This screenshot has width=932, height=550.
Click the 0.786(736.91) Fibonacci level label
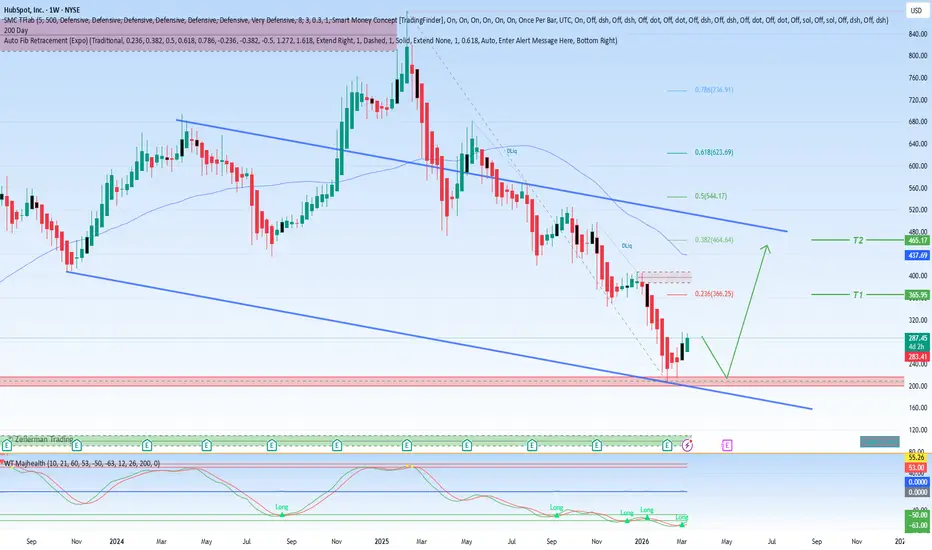[714, 90]
